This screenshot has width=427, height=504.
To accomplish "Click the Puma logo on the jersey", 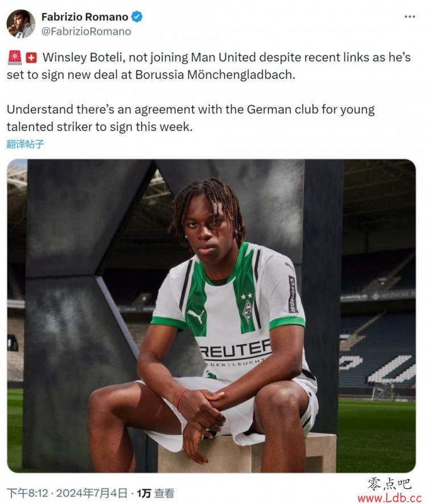I will (196, 316).
